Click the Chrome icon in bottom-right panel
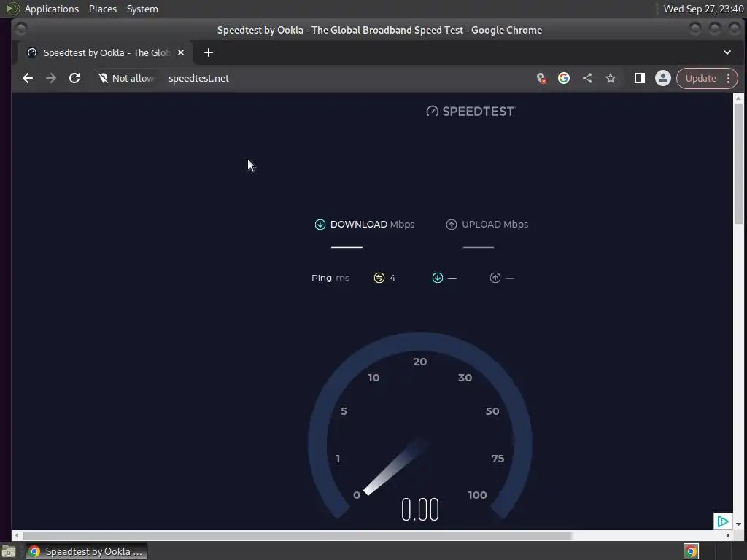 point(691,551)
